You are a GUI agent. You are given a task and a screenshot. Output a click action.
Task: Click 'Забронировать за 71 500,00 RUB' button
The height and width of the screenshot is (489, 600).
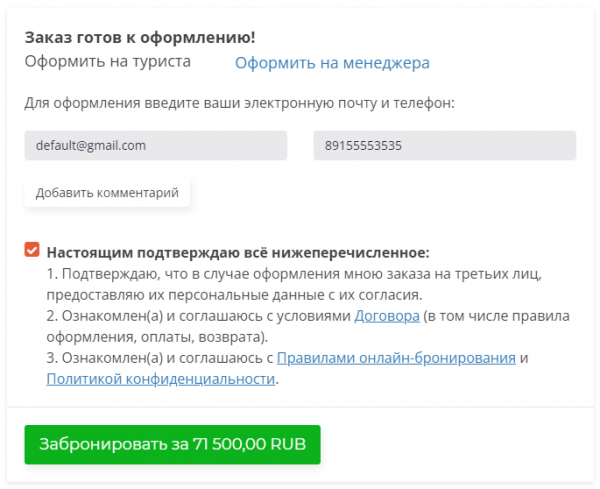coord(173,445)
